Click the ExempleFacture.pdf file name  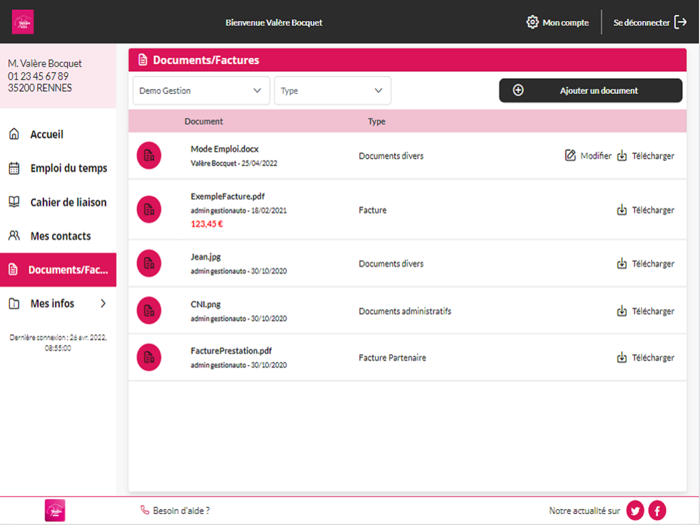228,196
